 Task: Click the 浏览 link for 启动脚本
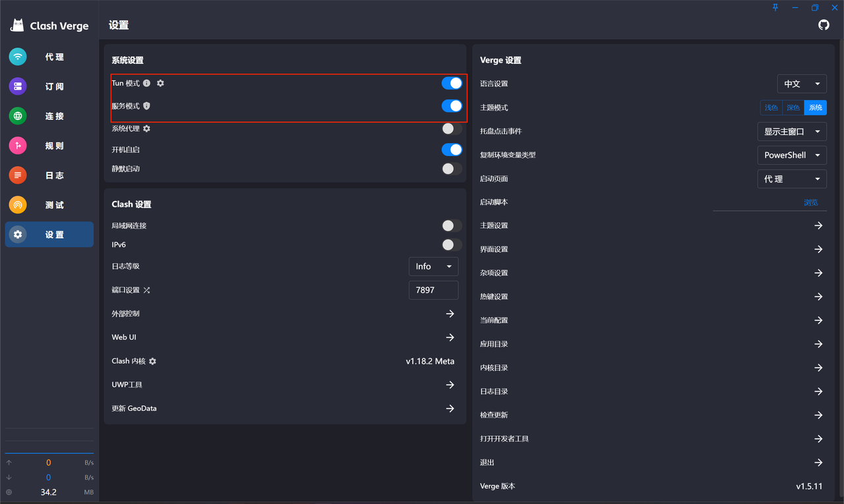[x=810, y=202]
